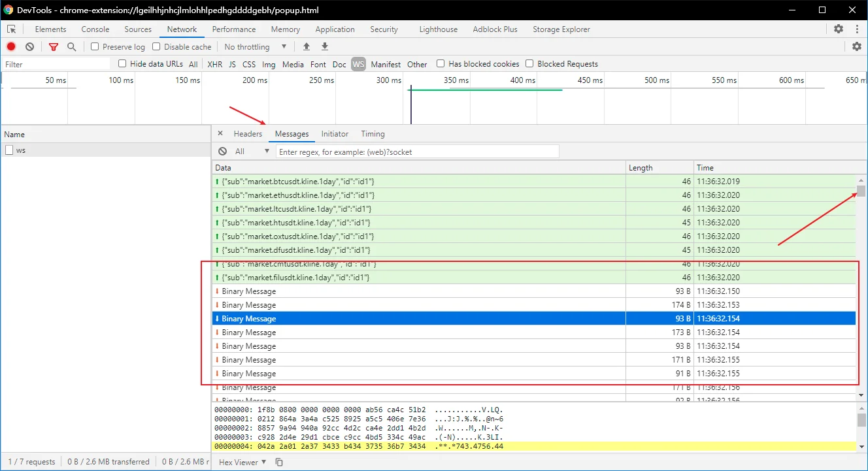
Task: Enable Preserve log checkbox
Action: tap(95, 46)
